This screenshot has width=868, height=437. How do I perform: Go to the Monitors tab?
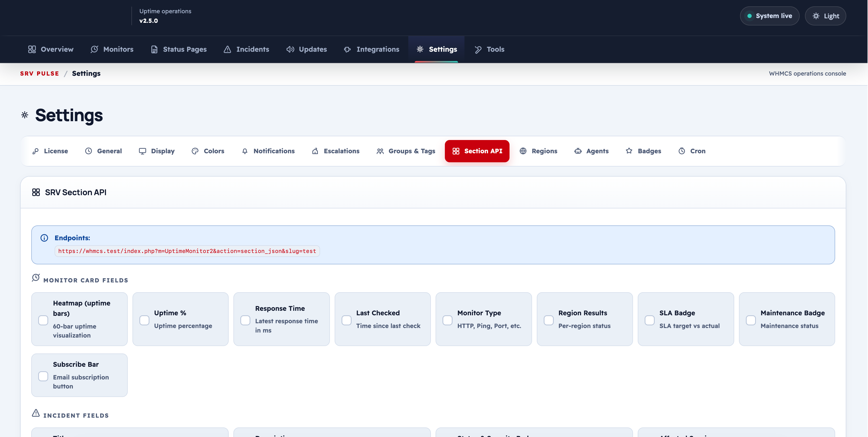click(112, 49)
